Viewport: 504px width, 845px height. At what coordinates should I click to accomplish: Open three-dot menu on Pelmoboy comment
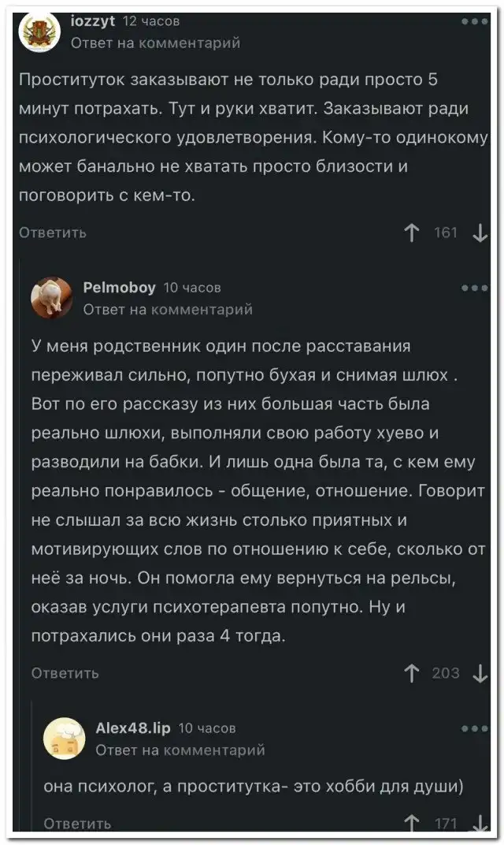[475, 288]
